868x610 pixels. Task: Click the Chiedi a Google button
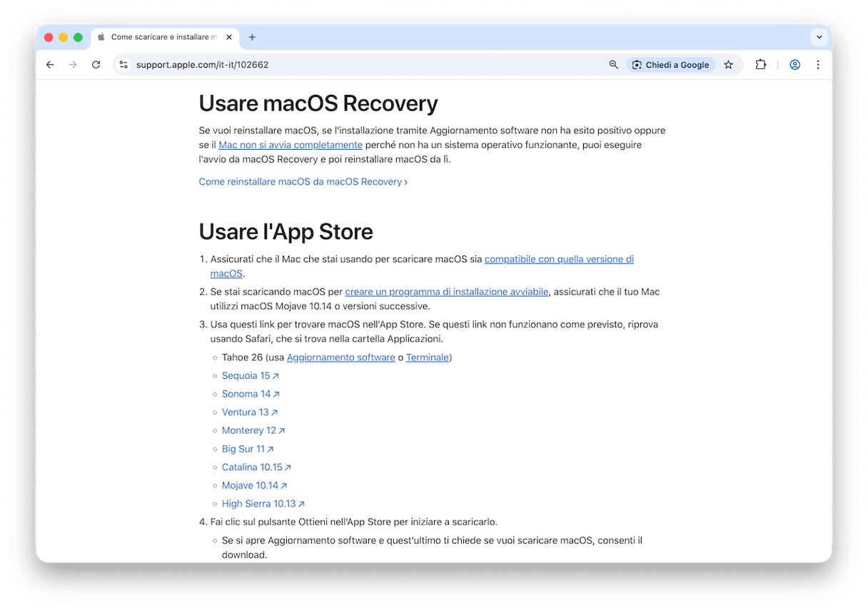670,65
